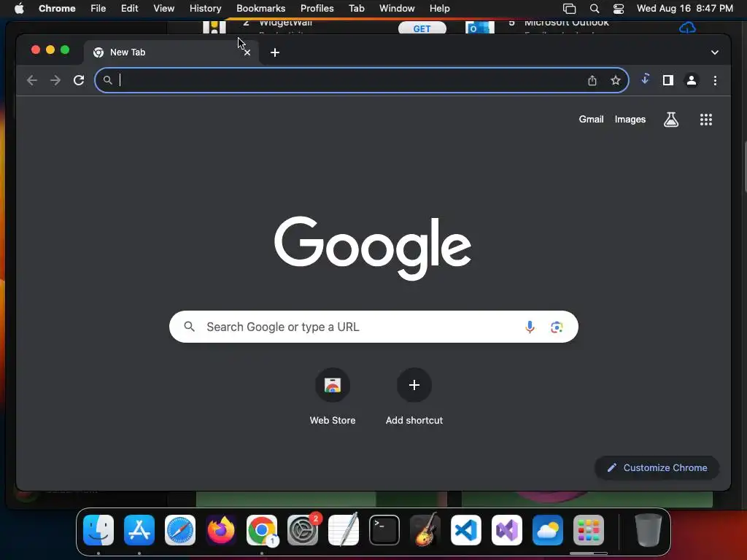
Task: Click the cloud download icon in App Store window
Action: (x=687, y=28)
